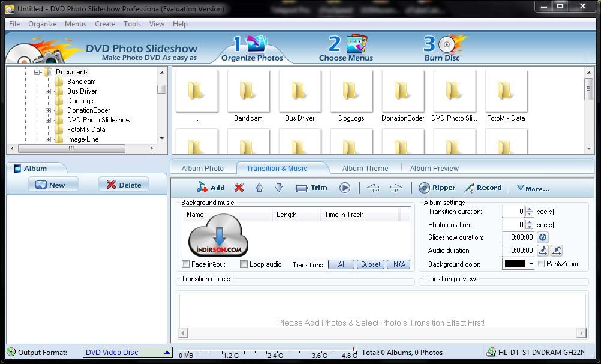Click the New album button
This screenshot has width=601, height=364.
click(x=53, y=185)
